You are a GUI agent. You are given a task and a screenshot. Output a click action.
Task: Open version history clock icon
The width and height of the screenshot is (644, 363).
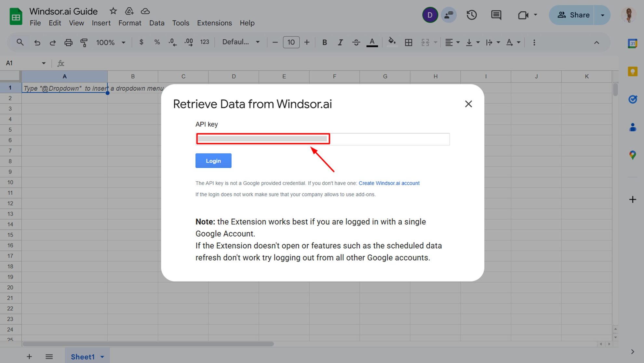point(472,15)
